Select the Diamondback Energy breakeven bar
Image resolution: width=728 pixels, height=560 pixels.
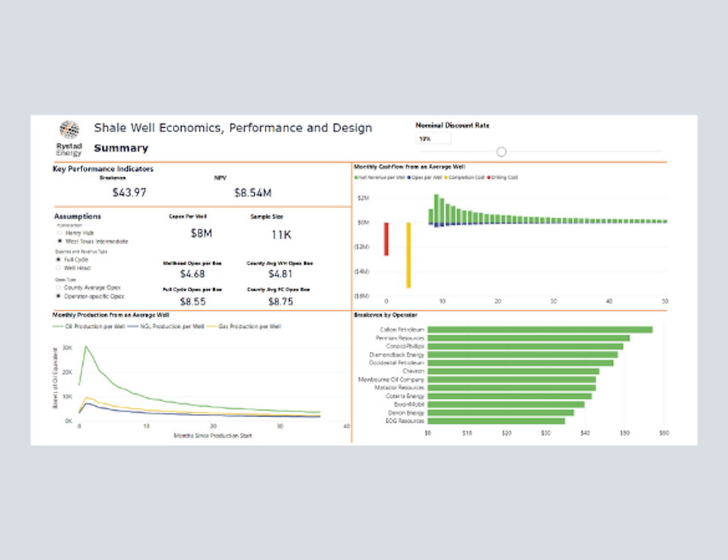pos(523,355)
